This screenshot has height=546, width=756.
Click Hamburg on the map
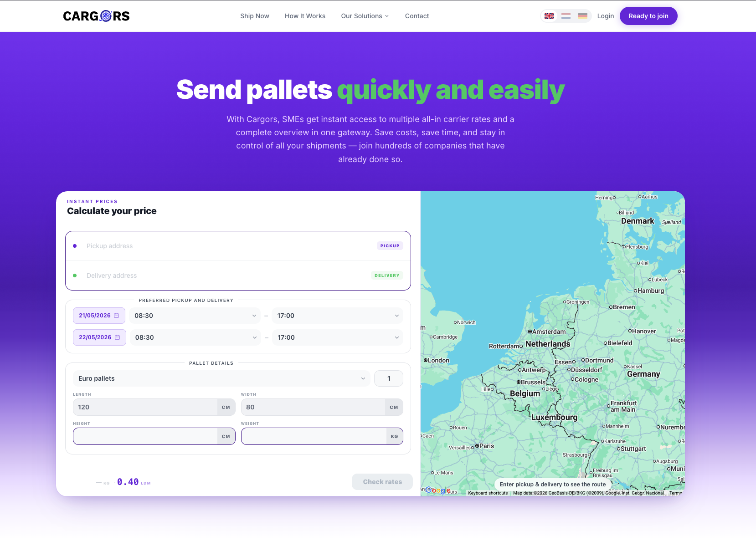649,291
